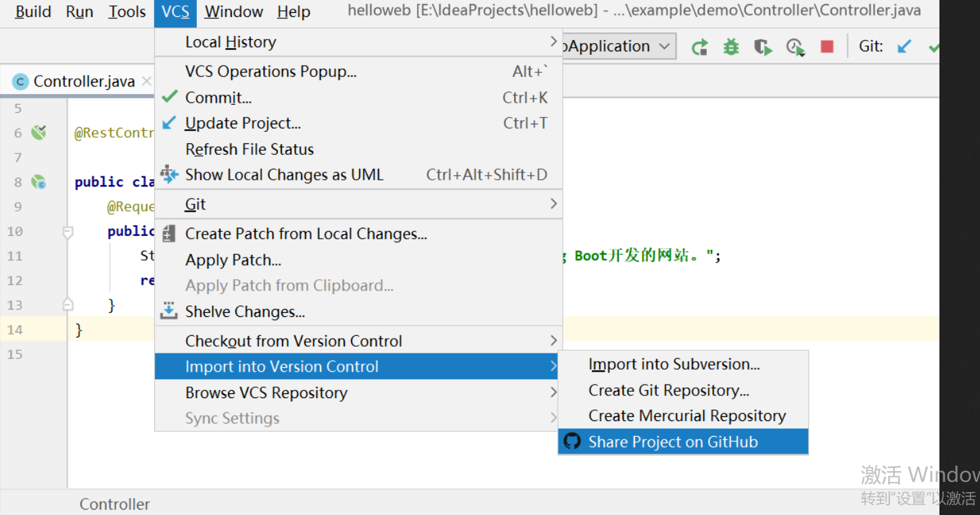Open the Window menu
Viewport: 980px width, 515px height.
pyautogui.click(x=234, y=11)
